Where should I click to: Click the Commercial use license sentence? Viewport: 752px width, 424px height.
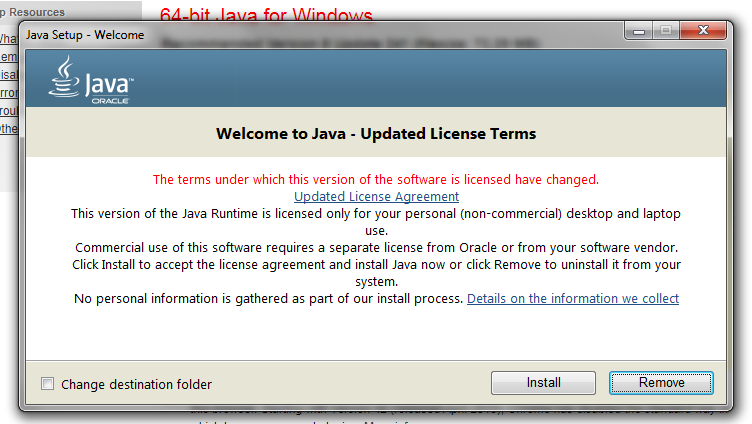point(376,248)
